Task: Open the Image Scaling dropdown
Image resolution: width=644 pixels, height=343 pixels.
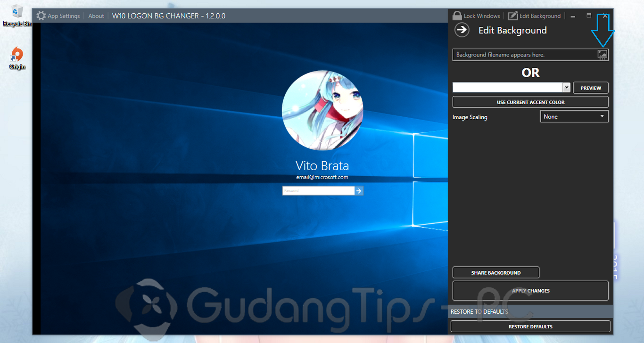Action: click(x=574, y=116)
